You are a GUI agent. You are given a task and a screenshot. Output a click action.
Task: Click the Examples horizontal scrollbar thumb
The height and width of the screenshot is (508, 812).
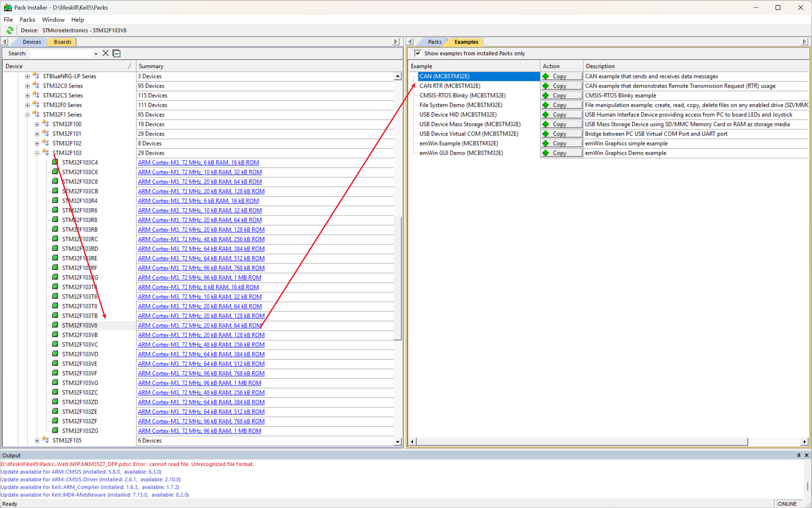click(x=582, y=442)
